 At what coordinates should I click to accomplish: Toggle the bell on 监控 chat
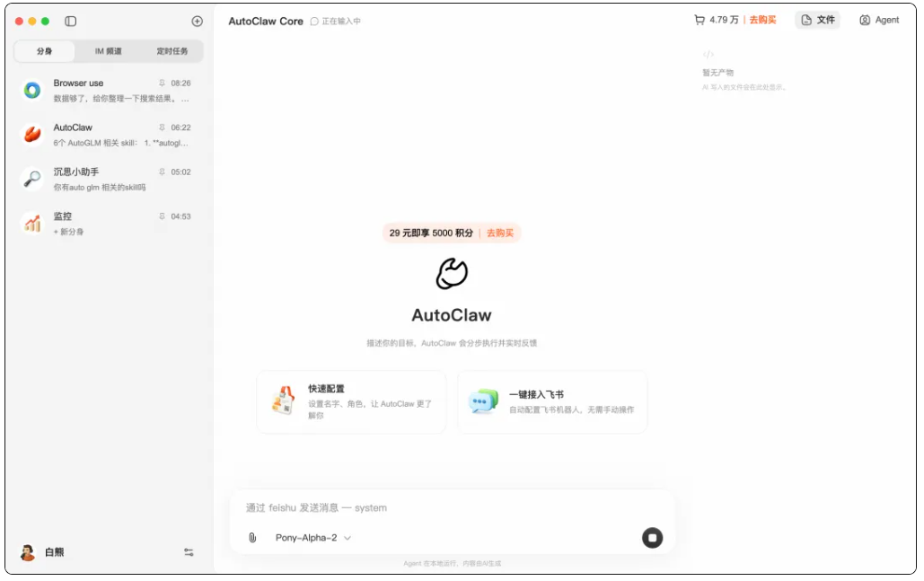[x=162, y=216]
